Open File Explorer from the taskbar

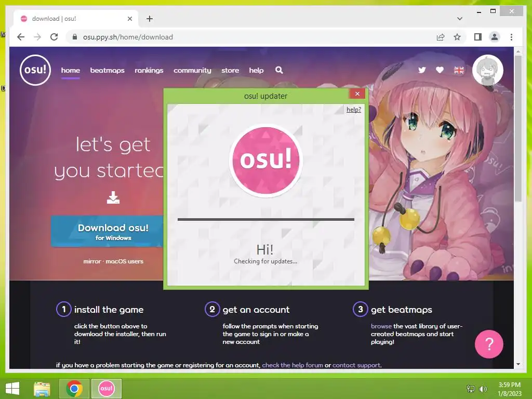(42, 389)
